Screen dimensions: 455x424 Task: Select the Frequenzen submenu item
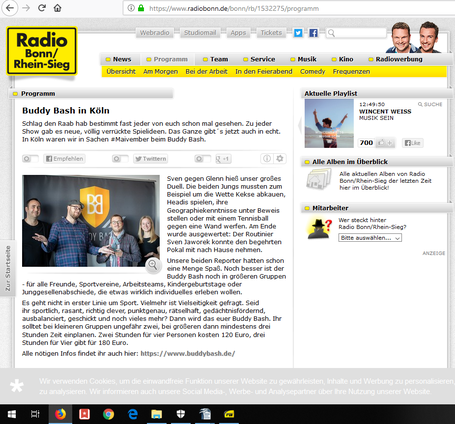click(x=351, y=72)
